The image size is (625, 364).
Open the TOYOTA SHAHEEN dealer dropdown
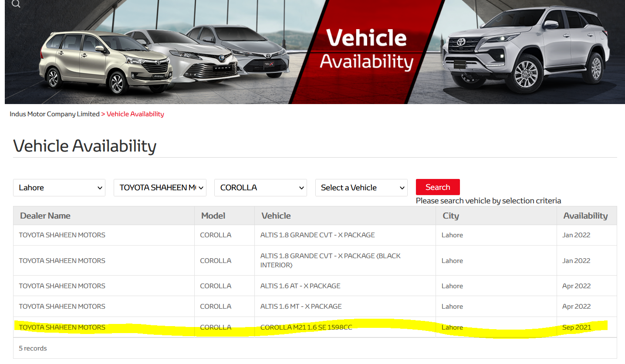pos(160,188)
